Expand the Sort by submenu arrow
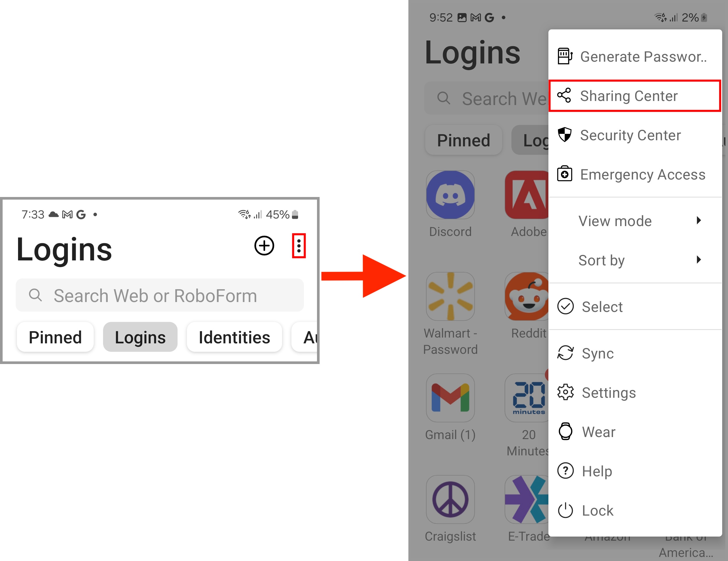 pyautogui.click(x=699, y=260)
